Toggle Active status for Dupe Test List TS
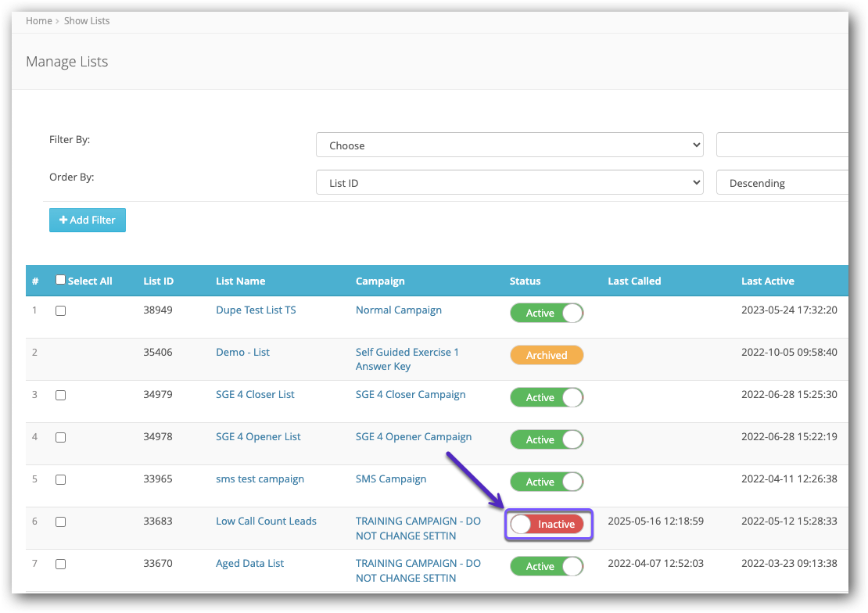 point(547,313)
